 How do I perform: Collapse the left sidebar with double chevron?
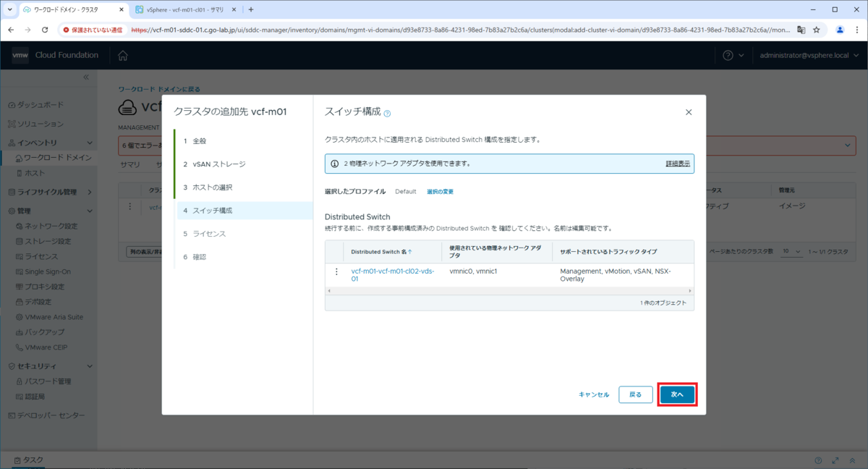pos(85,77)
